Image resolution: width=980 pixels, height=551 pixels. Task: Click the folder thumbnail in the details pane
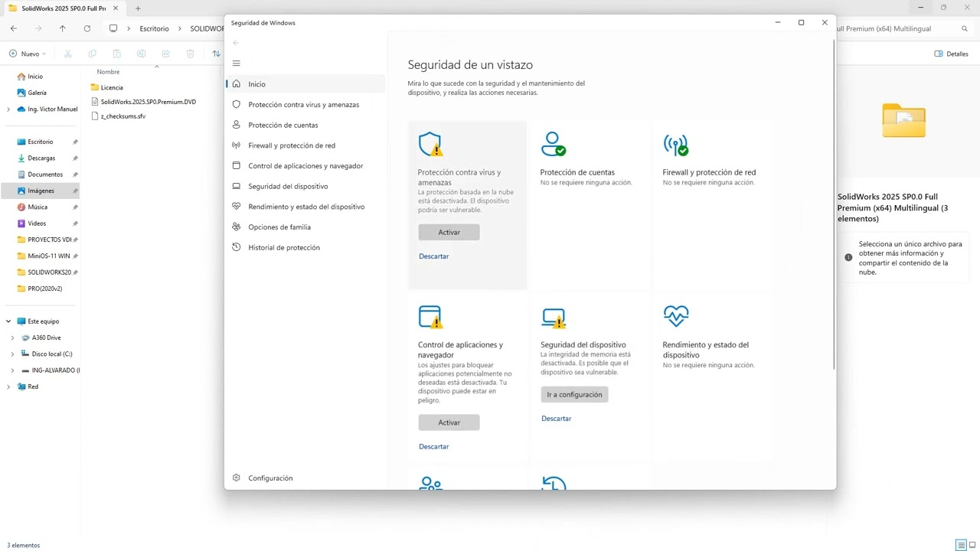pos(903,120)
